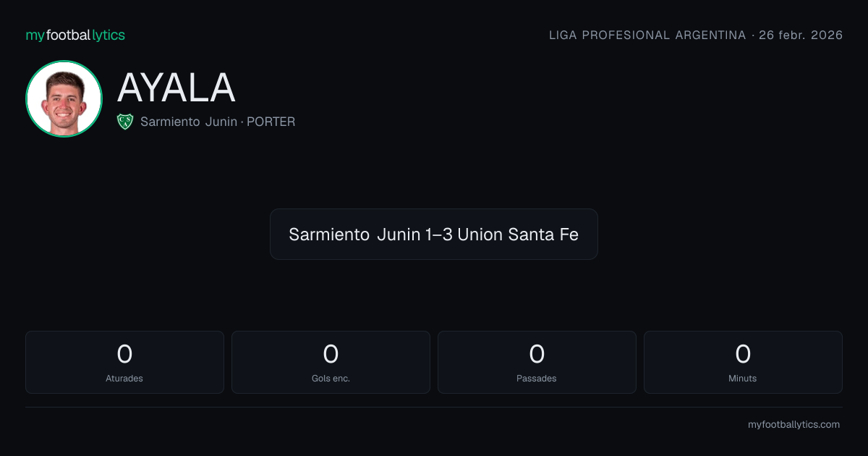
Task: Click the Sarmiento Junin team name
Action: point(189,122)
